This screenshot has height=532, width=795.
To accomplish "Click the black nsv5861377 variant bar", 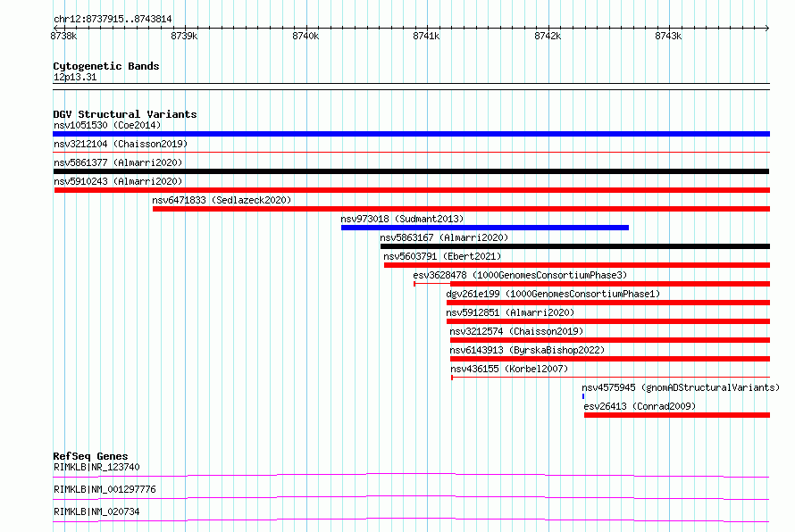I will tap(411, 171).
